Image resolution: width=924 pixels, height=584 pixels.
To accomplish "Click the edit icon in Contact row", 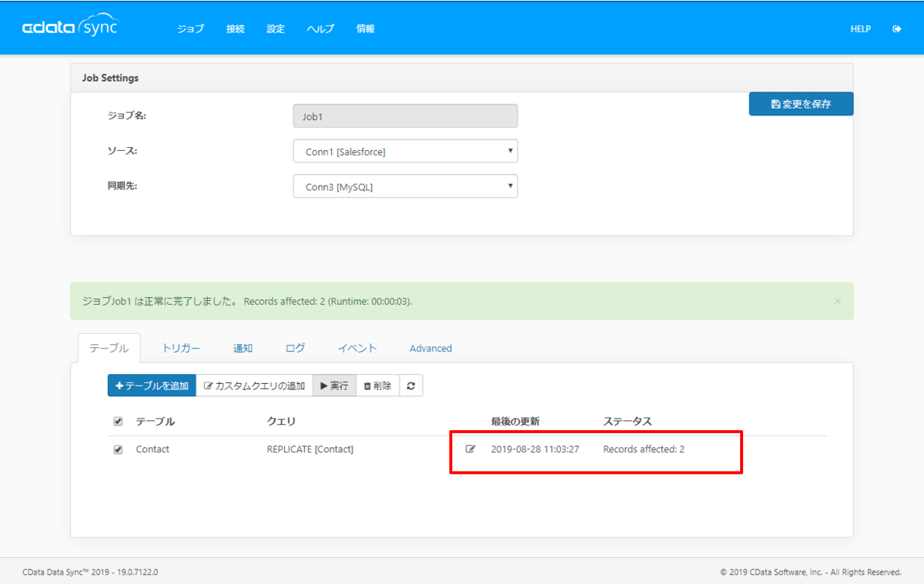I will pos(470,449).
